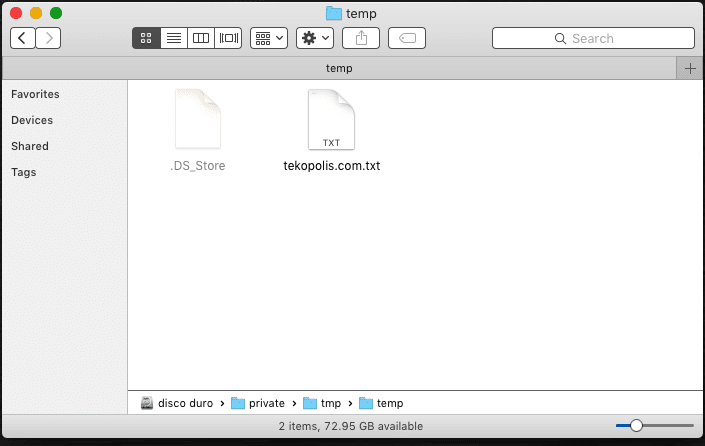Click the temp folder icon in title bar
This screenshot has height=446, width=705.
[334, 13]
